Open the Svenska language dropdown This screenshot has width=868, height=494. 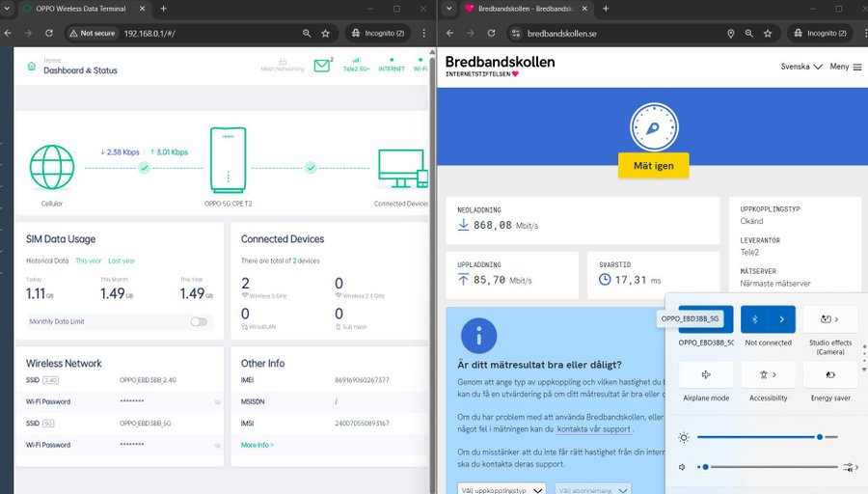tap(800, 67)
